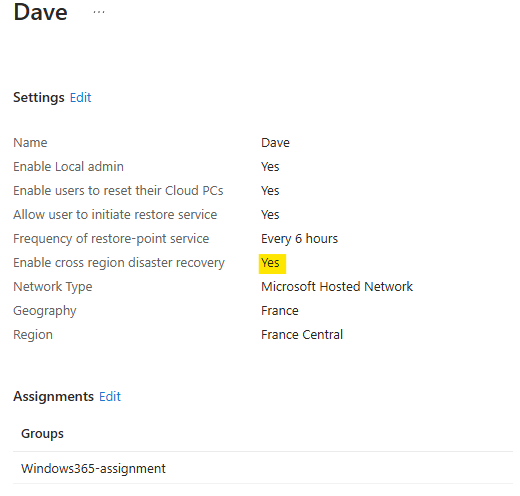The image size is (520, 496).
Task: Edit the Settings section
Action: coord(80,98)
